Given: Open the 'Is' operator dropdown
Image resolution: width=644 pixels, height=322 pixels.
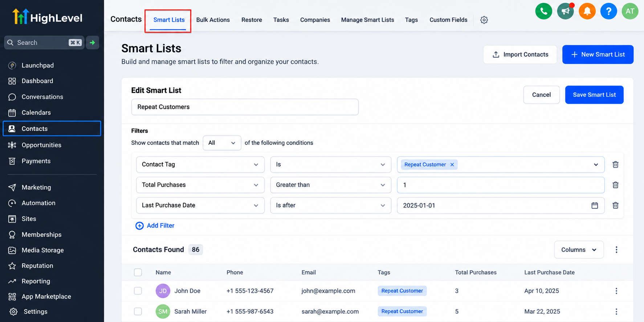Looking at the screenshot, I should 331,164.
